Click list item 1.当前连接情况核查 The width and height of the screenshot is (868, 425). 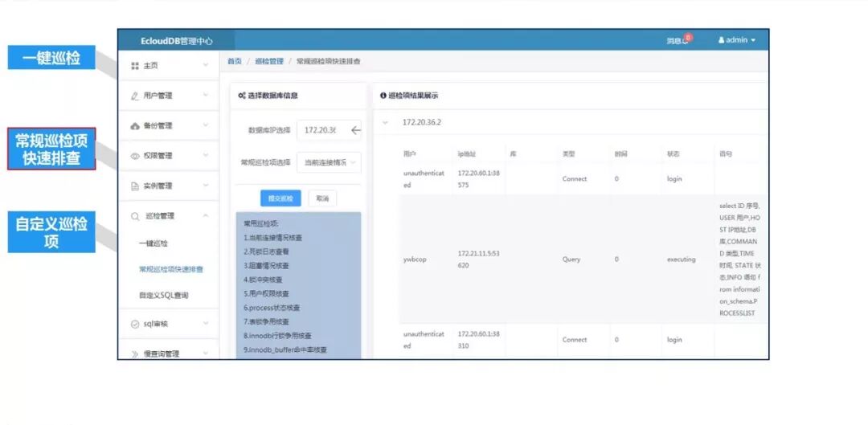pos(273,238)
